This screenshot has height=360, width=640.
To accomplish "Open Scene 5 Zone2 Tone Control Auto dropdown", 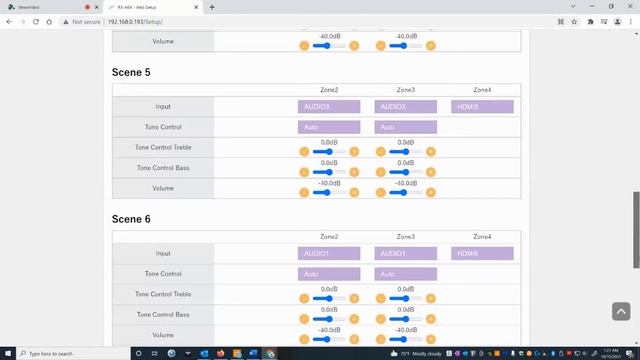I will pos(329,127).
